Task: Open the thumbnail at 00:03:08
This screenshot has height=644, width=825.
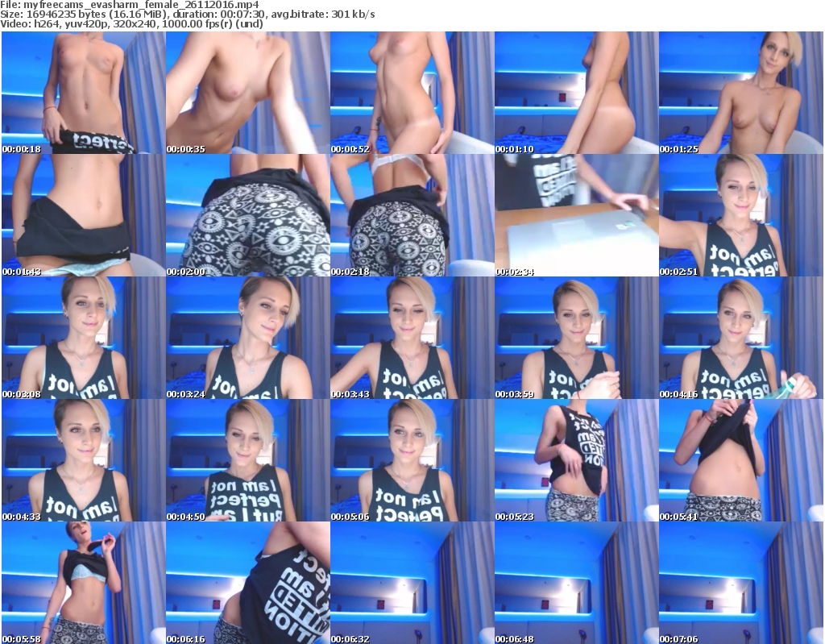Action: click(83, 338)
